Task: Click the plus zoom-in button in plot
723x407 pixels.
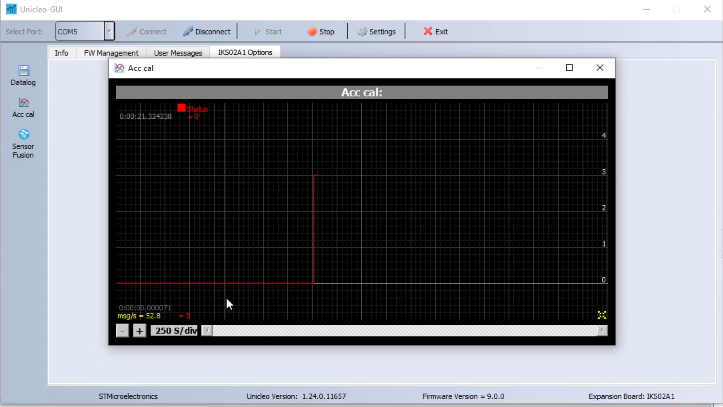Action: tap(139, 330)
